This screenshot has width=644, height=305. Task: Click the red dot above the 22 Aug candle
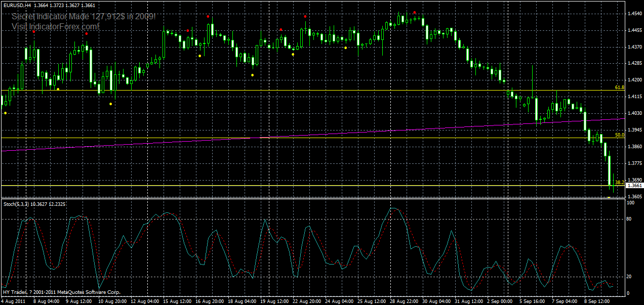tap(305, 17)
